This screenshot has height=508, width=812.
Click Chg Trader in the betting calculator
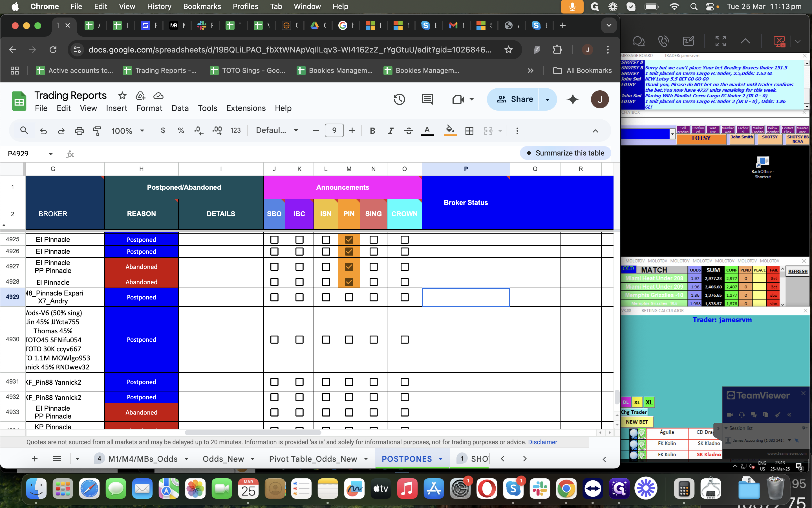(634, 412)
